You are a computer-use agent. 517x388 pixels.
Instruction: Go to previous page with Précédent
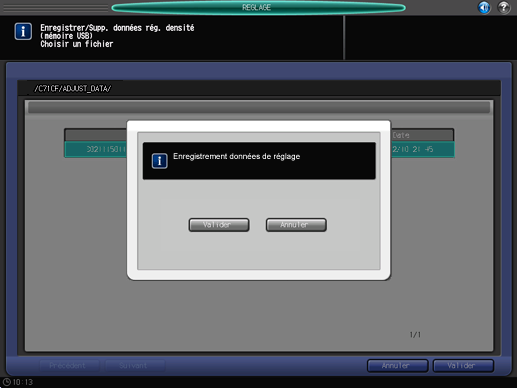(69, 366)
